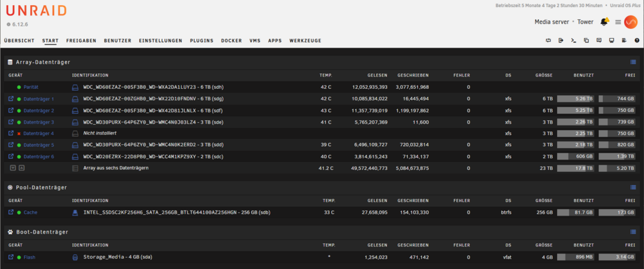Browse Datenträger 3 via its external-link icon
This screenshot has height=269, width=644.
click(x=11, y=122)
